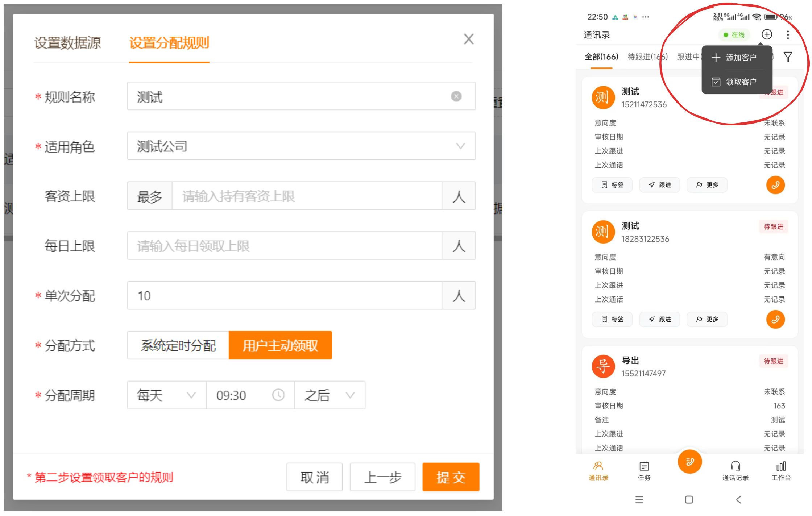
Task: Tap the plus icon in the top bar
Action: tap(766, 34)
